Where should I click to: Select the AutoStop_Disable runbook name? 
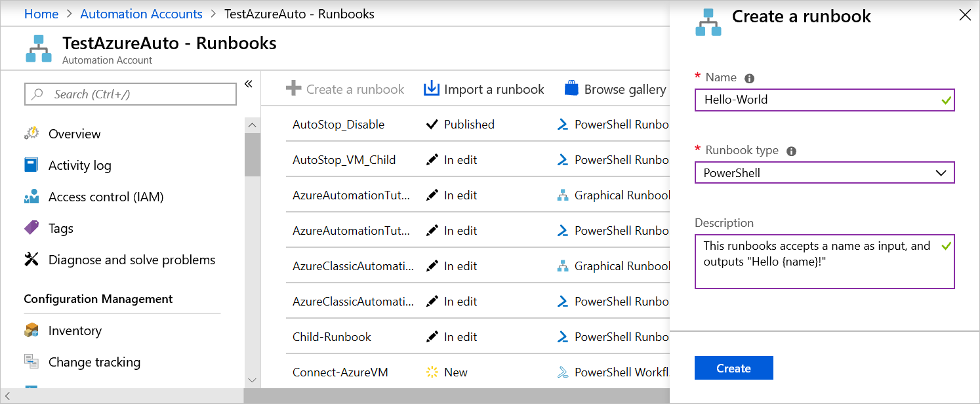(338, 125)
